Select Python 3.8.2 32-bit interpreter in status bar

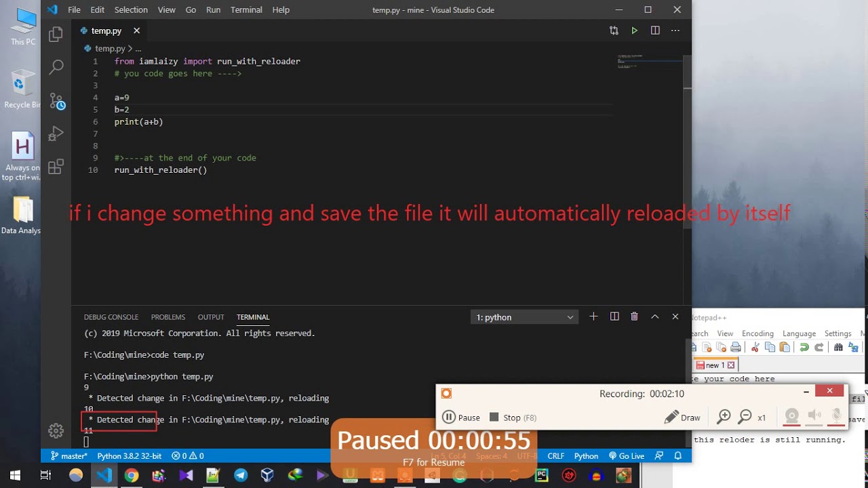(129, 456)
